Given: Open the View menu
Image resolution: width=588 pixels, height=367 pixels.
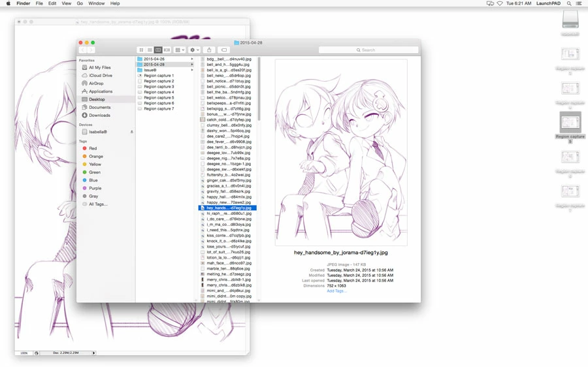Looking at the screenshot, I should 67,3.
